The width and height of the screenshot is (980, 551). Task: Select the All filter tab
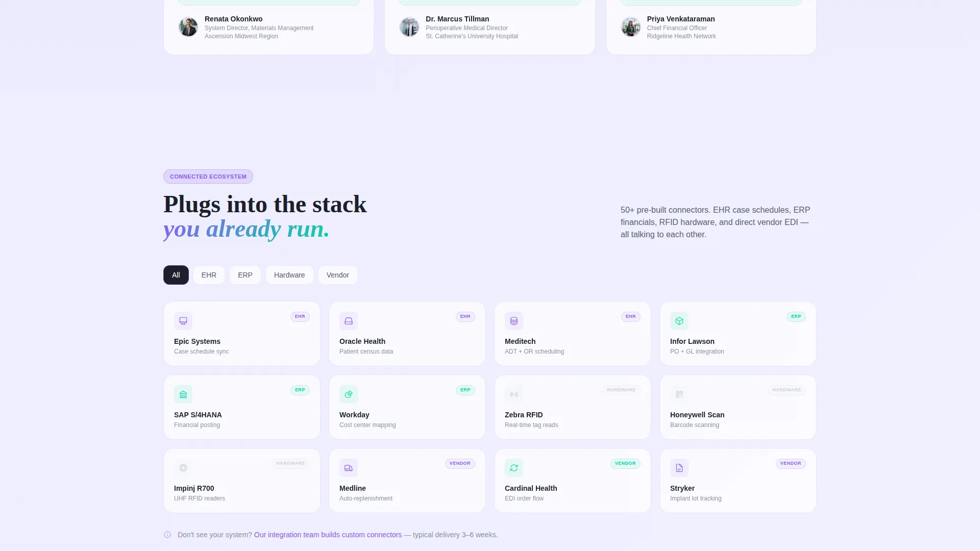pyautogui.click(x=176, y=275)
